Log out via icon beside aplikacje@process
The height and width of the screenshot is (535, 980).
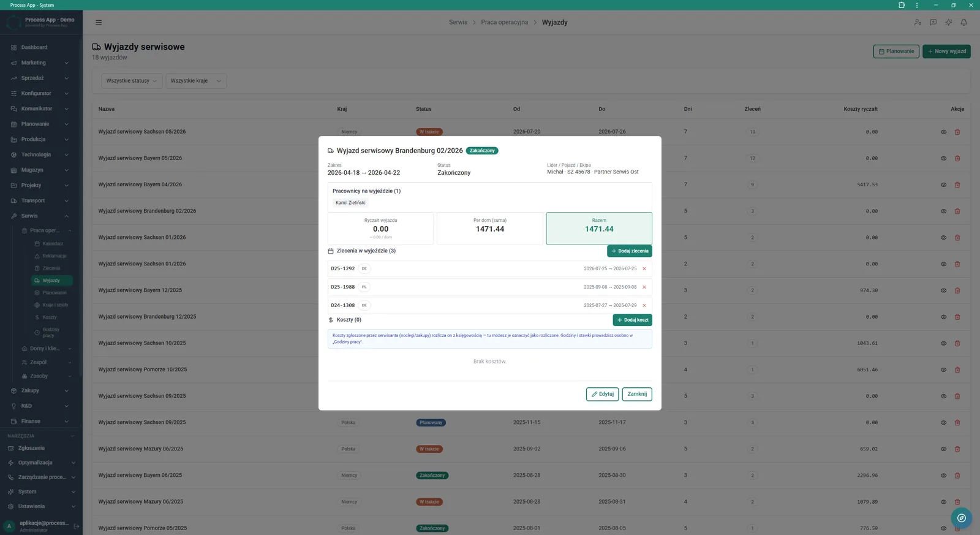(x=77, y=526)
